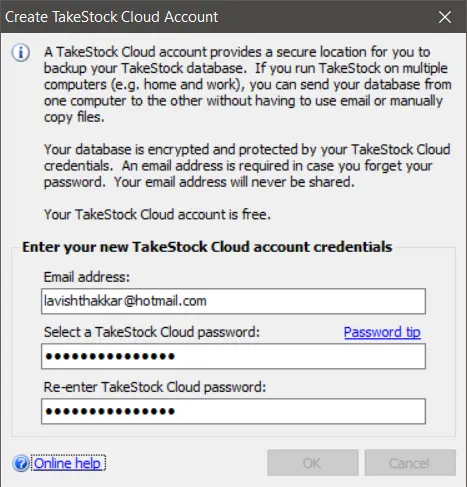The height and width of the screenshot is (487, 467).
Task: Click the "Re-enter TakeStock Cloud password:" label
Action: (155, 387)
